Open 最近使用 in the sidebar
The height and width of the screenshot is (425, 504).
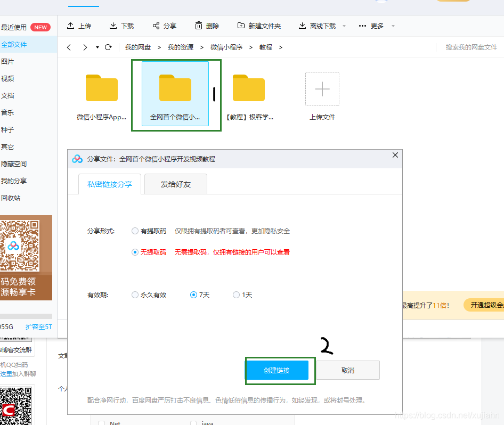pyautogui.click(x=13, y=27)
